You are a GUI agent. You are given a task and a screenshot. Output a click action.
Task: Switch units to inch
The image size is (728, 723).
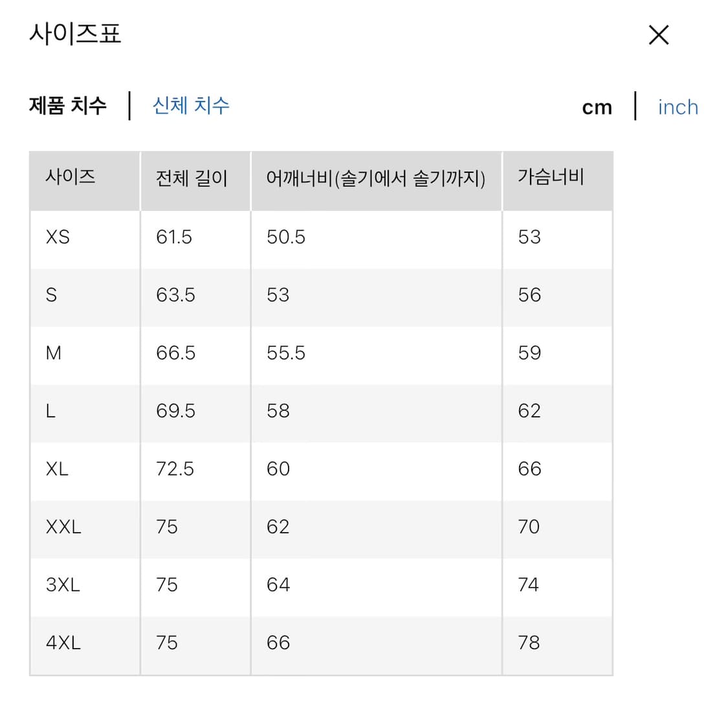pos(677,107)
